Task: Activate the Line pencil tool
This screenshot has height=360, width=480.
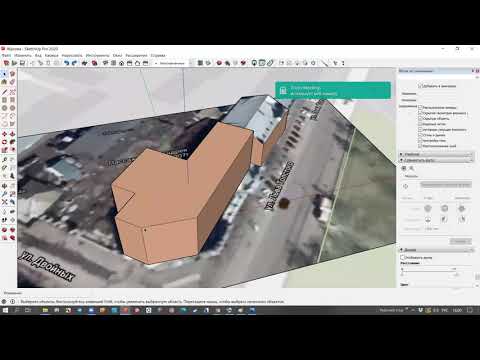Action: click(4, 92)
